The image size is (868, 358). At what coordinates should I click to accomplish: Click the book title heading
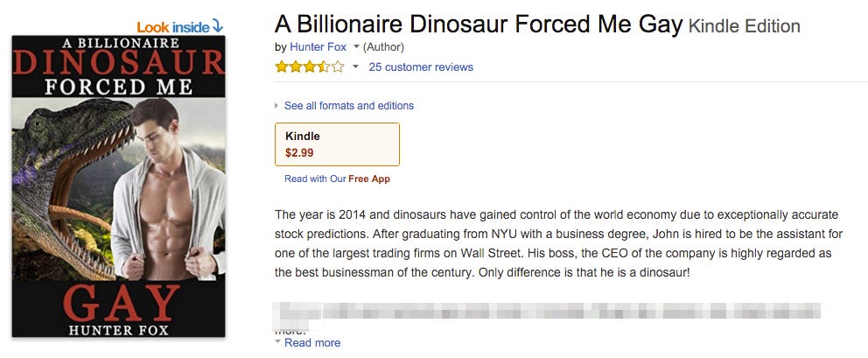tap(478, 25)
